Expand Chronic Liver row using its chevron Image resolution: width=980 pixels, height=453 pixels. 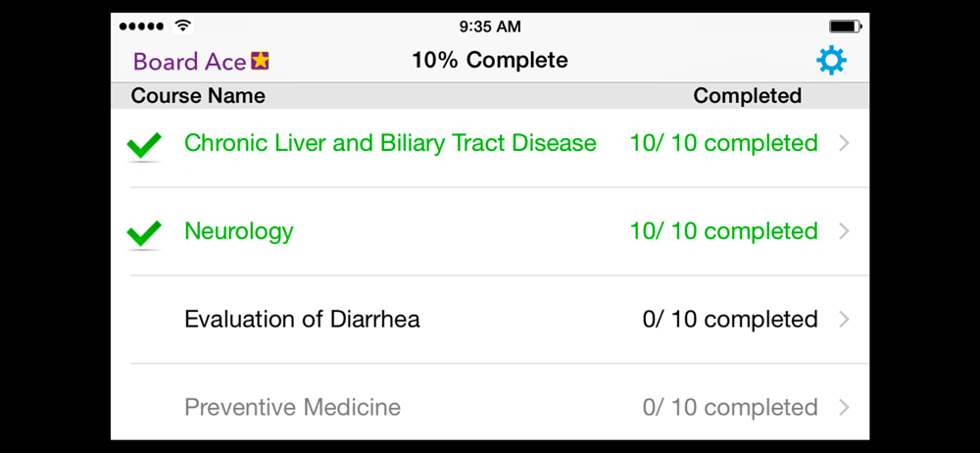(x=845, y=143)
